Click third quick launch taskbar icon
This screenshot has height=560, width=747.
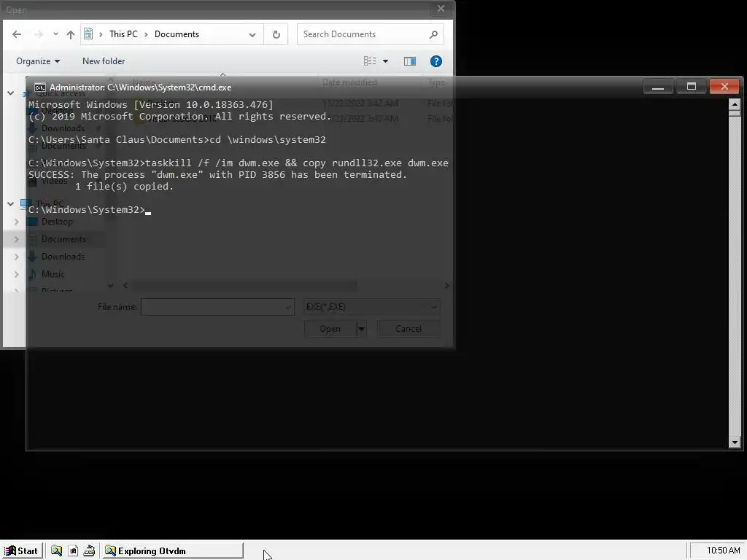point(89,551)
